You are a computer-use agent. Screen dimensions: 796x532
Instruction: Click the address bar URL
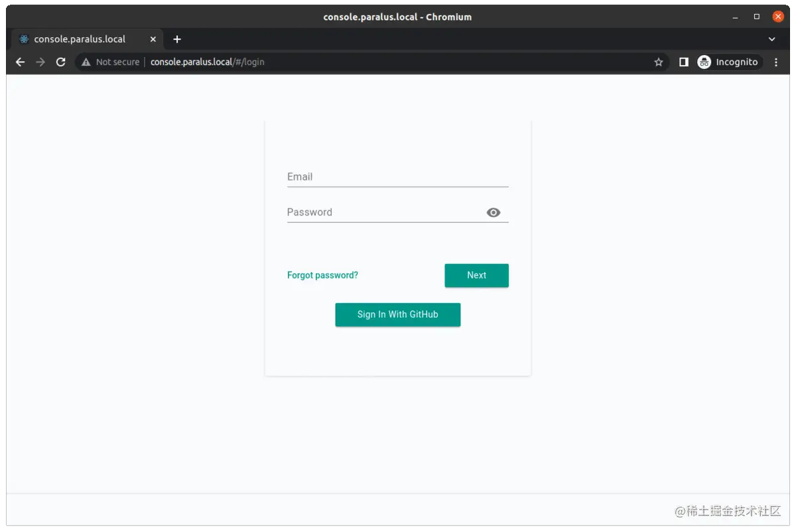207,62
